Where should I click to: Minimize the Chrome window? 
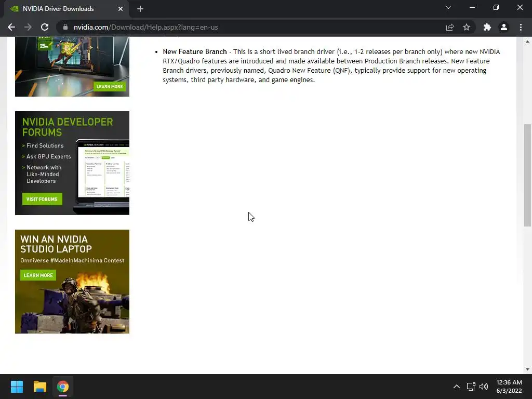472,7
